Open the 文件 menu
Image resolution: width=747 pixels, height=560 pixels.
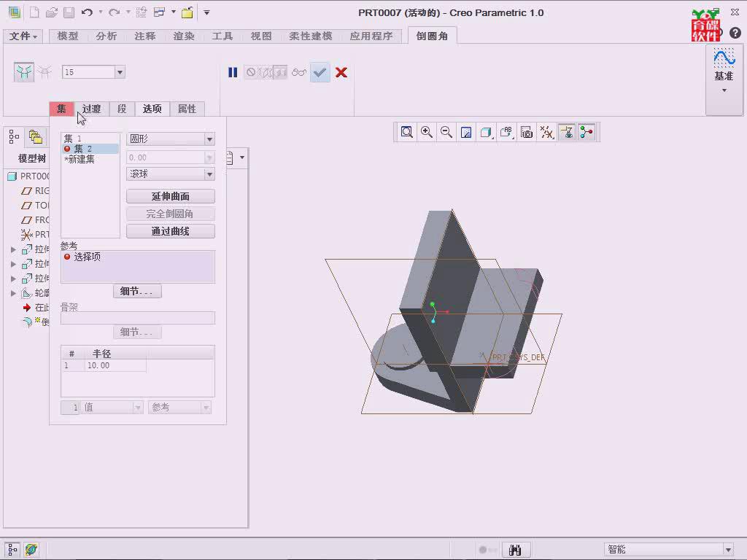[23, 36]
